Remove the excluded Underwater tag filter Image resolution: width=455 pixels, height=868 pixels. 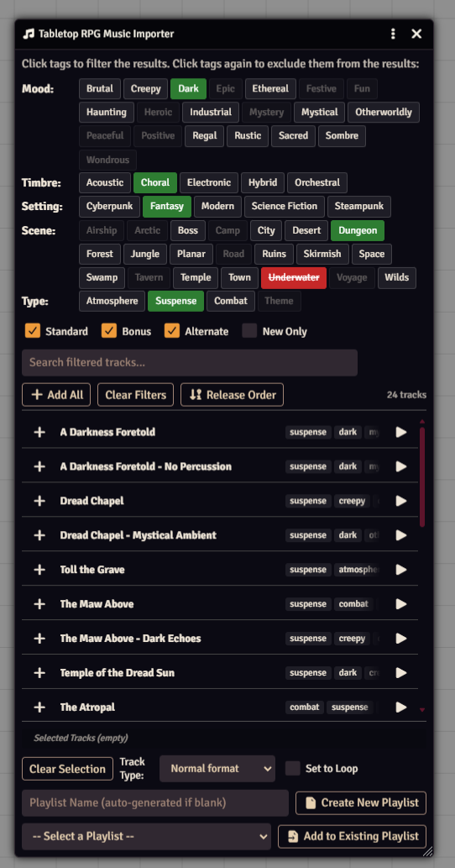coord(294,277)
